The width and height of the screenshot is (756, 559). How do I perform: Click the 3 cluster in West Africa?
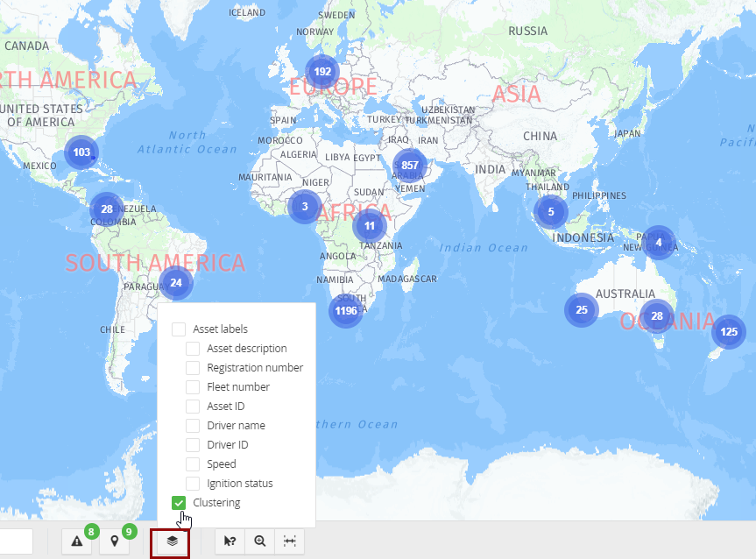[305, 207]
